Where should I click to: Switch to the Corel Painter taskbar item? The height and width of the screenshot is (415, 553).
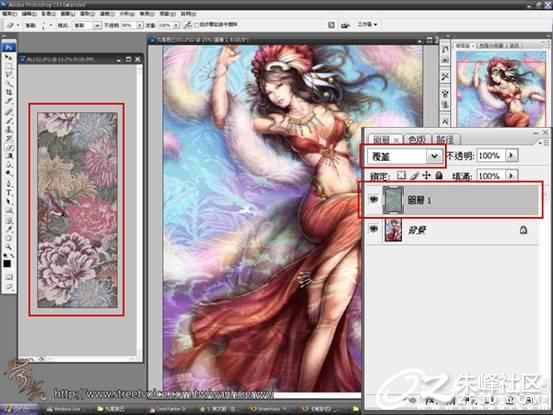coord(168,409)
